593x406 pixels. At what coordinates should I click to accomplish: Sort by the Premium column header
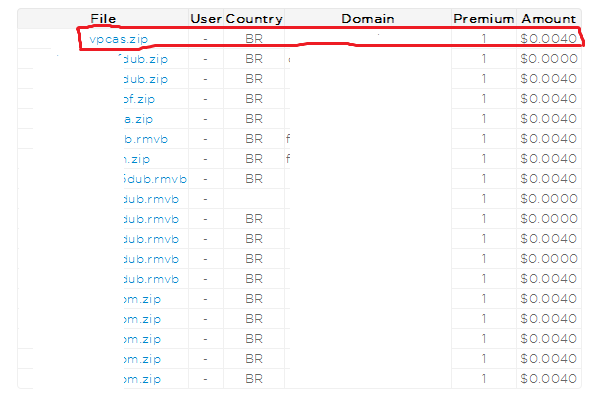tap(484, 19)
